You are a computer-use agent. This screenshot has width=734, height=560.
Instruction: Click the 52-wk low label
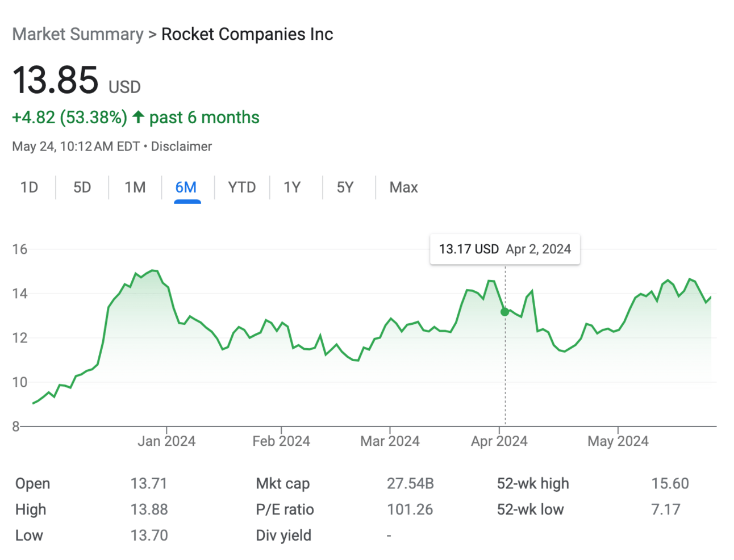point(531,509)
